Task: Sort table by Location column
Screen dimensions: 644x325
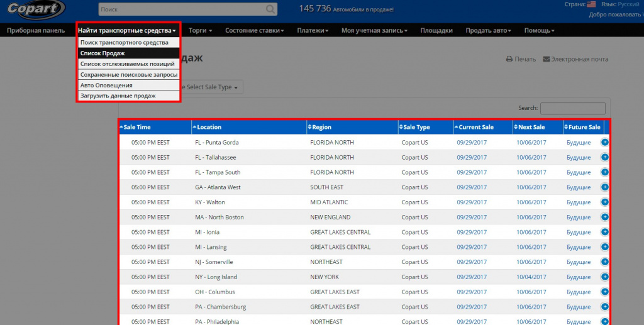Action: [249, 127]
